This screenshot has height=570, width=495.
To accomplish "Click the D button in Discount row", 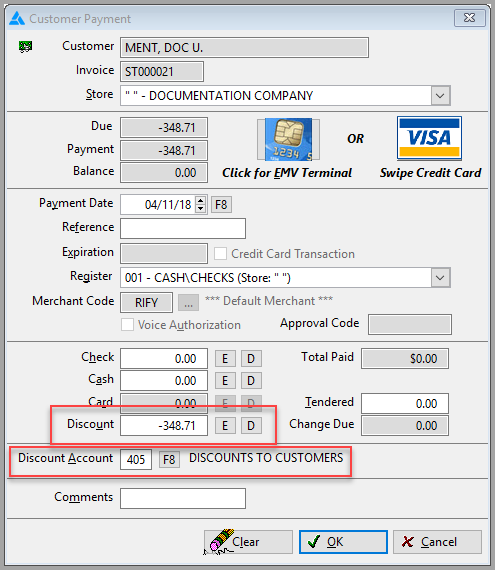I will (x=251, y=426).
